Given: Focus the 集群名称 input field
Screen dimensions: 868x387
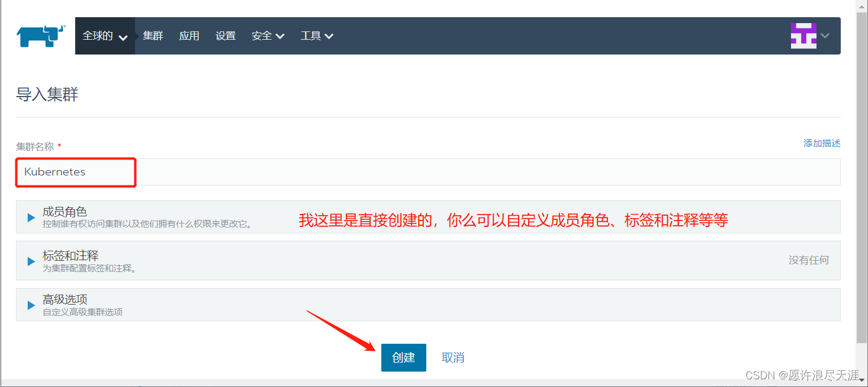Looking at the screenshot, I should click(428, 172).
